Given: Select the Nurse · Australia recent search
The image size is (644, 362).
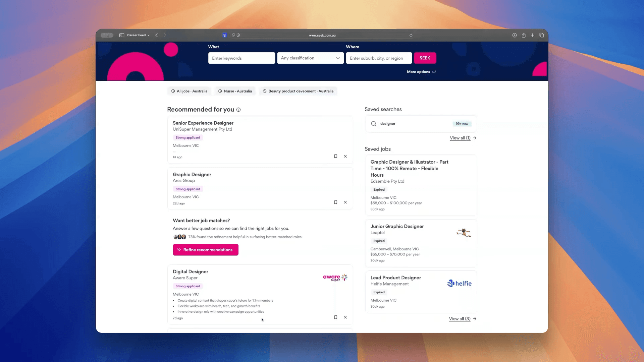Looking at the screenshot, I should click(x=235, y=91).
